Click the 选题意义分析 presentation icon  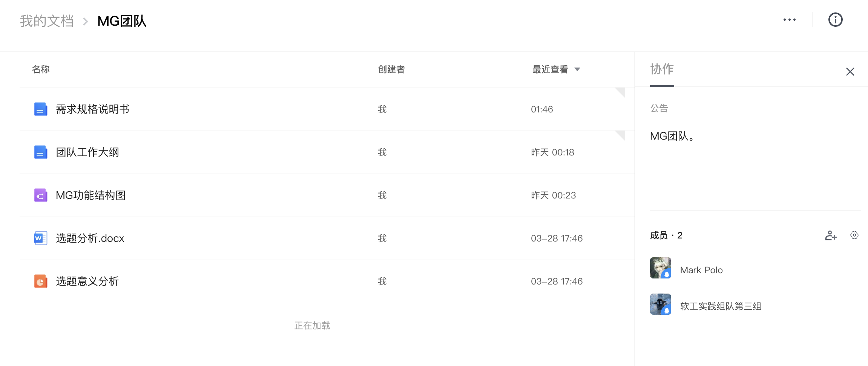tap(41, 281)
